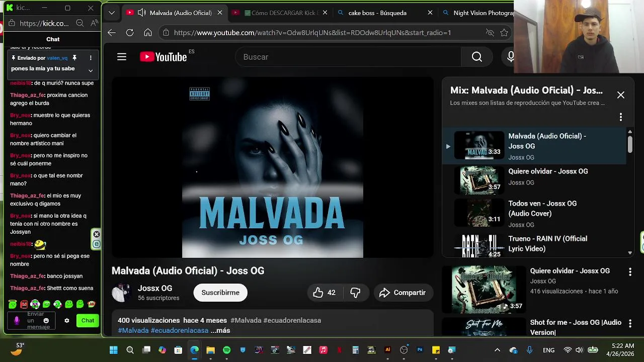This screenshot has width=644, height=362.
Task: Open the Edge tab actions dropdown
Action: tap(112, 13)
